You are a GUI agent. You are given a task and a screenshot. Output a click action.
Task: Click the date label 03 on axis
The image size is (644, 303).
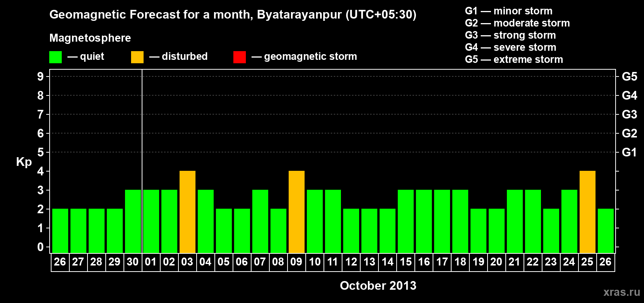[187, 262]
